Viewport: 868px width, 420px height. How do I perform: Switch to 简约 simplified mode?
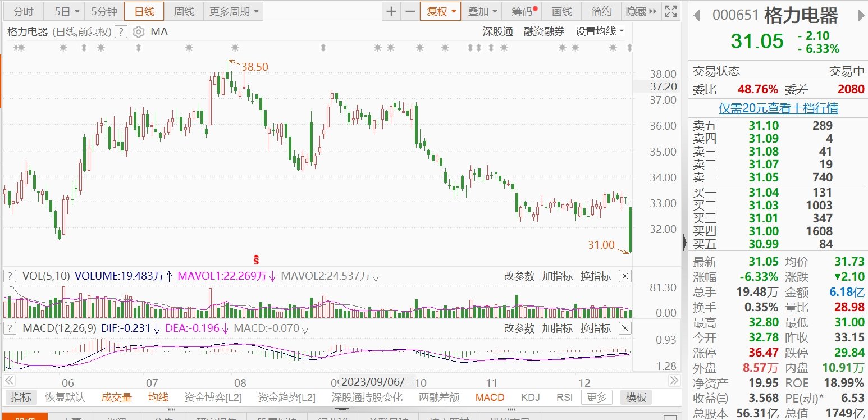(602, 11)
